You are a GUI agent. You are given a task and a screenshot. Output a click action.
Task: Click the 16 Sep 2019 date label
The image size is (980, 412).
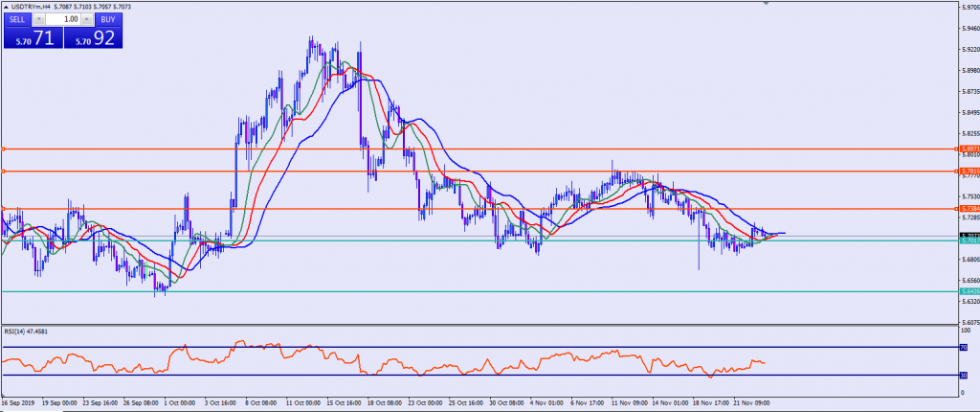click(21, 404)
